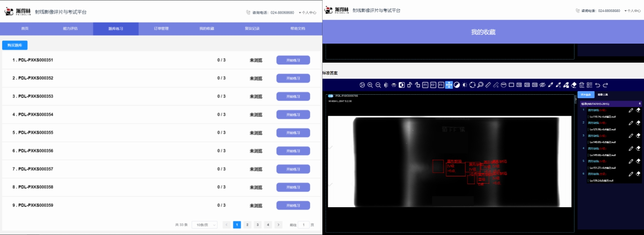Toggle the image invert contrast icon
The height and width of the screenshot is (235, 644).
pyautogui.click(x=457, y=85)
